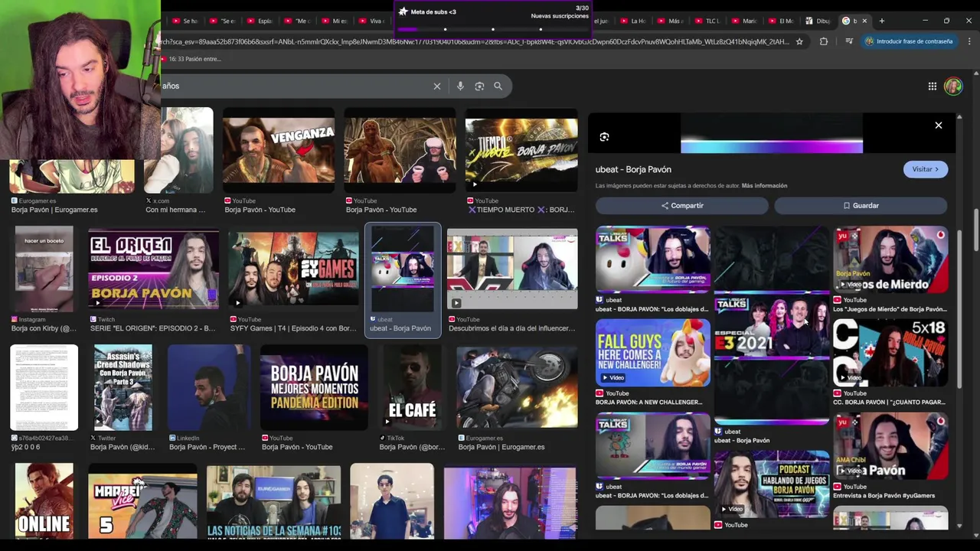
Task: Close the ubeat image preview panel
Action: [939, 126]
